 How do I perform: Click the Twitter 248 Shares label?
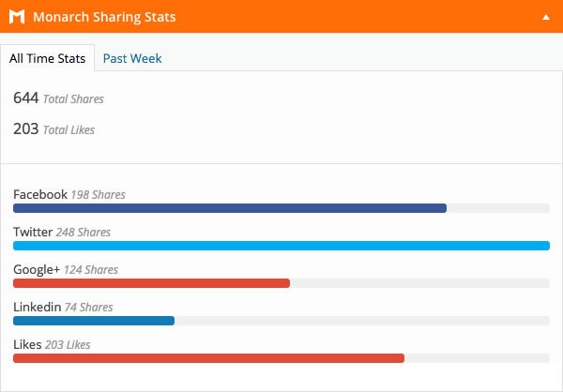tap(62, 232)
